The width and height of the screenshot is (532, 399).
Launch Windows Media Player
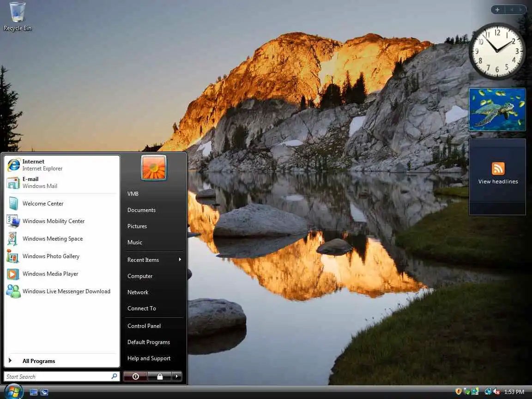62,274
